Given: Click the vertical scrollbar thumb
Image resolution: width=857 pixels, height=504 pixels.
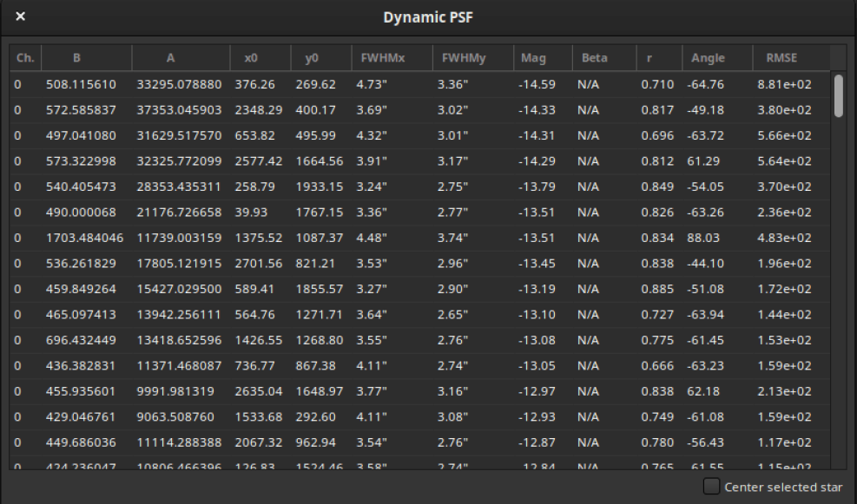Looking at the screenshot, I should 839,95.
